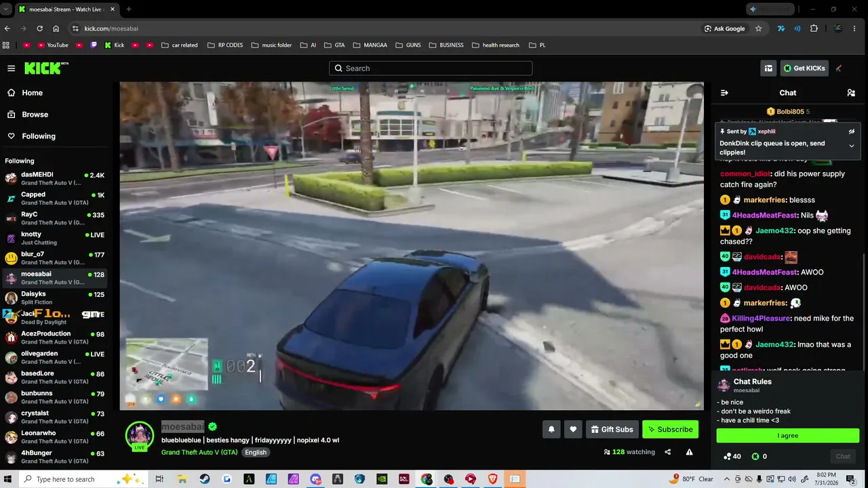
Task: Open bunbunns channel
Action: 54,396
